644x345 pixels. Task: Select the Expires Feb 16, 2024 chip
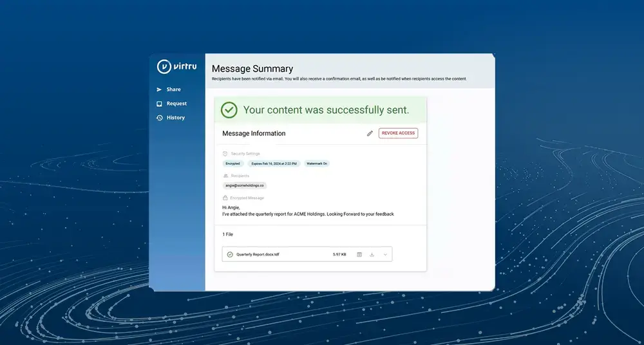pyautogui.click(x=274, y=163)
